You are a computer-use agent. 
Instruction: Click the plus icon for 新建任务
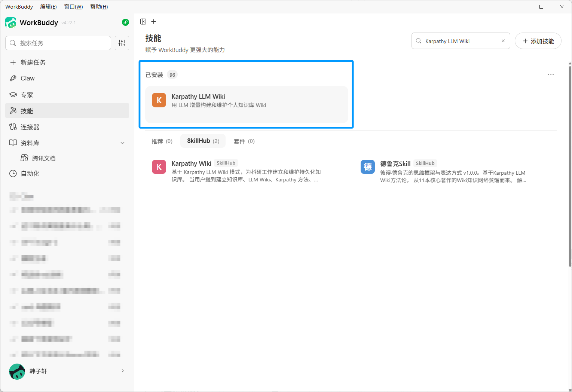[x=13, y=62]
